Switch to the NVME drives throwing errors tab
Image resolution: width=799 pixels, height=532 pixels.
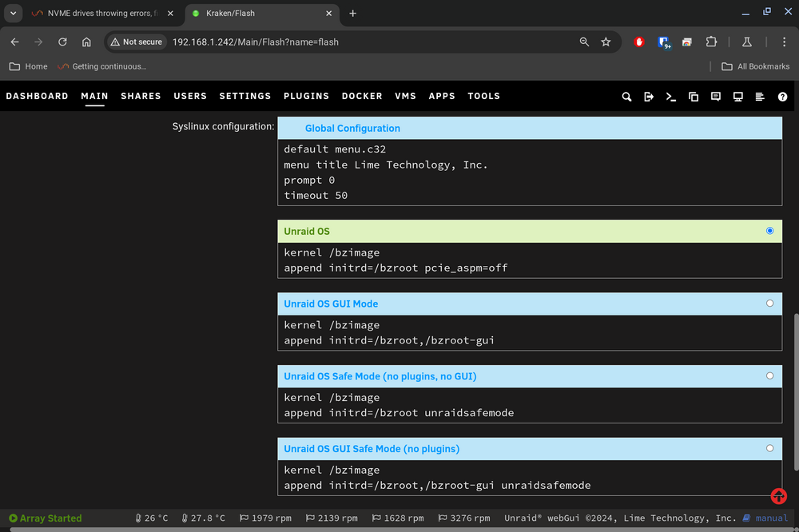click(x=102, y=14)
